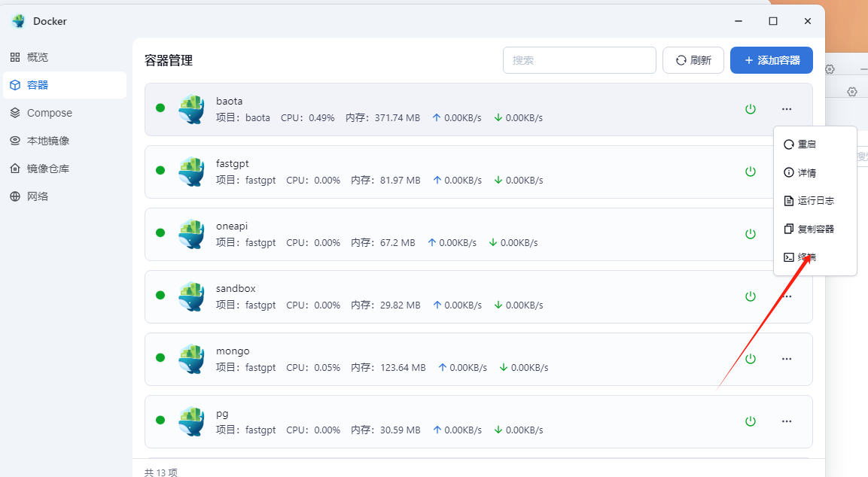868x477 pixels.
Task: Click the container name mongo
Action: click(x=233, y=351)
